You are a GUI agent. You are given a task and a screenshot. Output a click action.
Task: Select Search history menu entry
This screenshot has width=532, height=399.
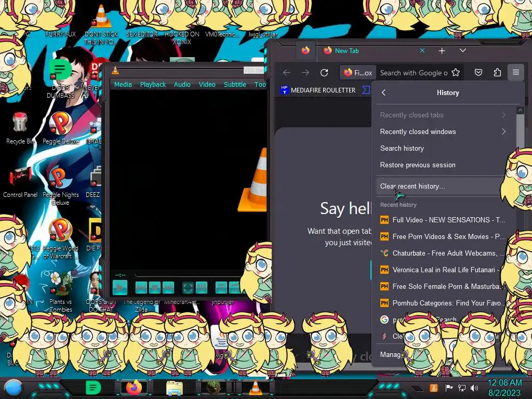tap(444, 148)
